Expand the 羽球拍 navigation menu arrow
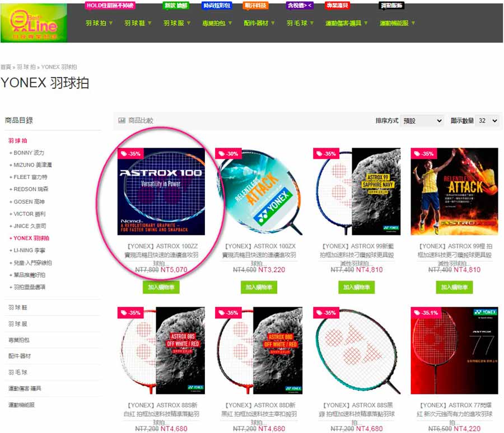Image resolution: width=504 pixels, height=433 pixels. (x=111, y=23)
